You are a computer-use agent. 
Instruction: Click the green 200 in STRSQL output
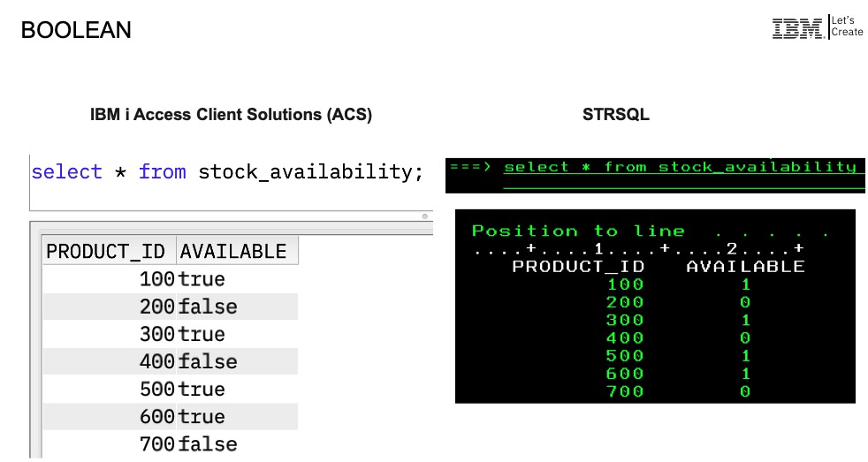click(626, 302)
